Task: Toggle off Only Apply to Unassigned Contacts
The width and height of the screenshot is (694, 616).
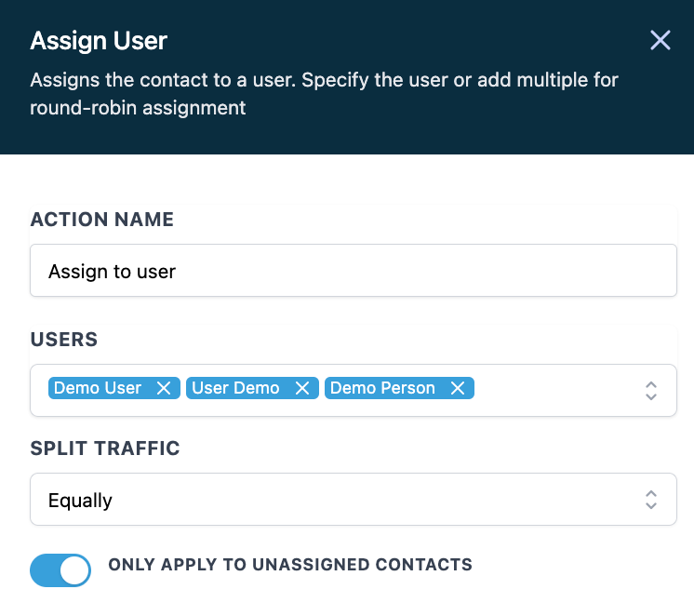Action: coord(60,570)
